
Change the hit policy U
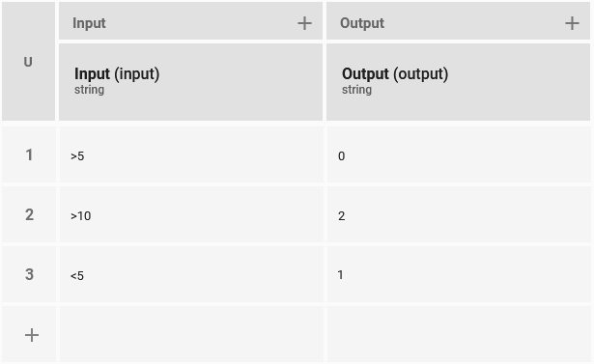[28, 62]
